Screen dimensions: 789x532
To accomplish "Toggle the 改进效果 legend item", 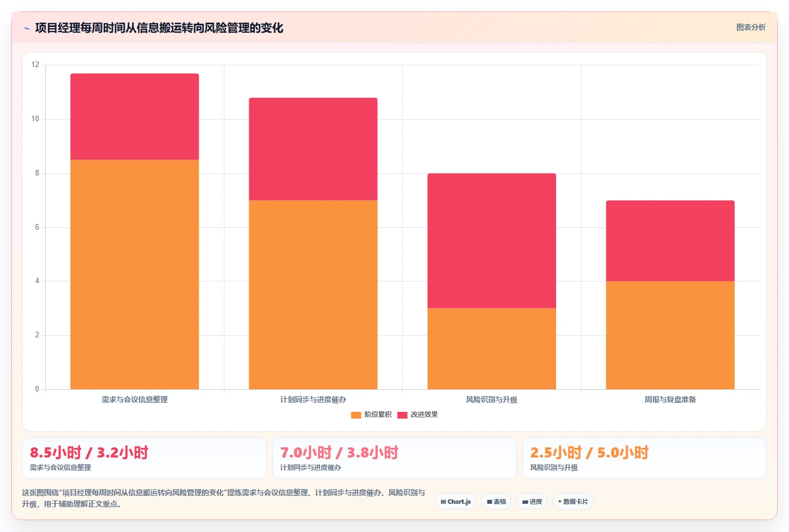I will (417, 415).
